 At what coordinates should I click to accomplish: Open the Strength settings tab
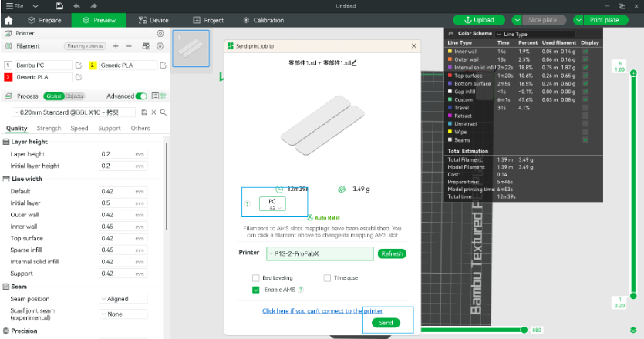click(x=49, y=129)
